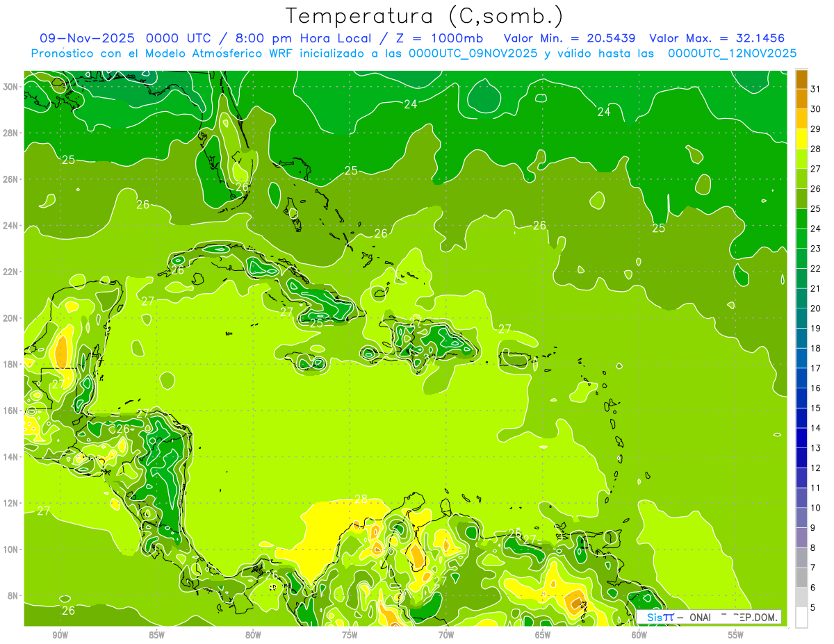Click the blue colorbar swatch between 16 and 17
The image size is (834, 644).
click(801, 378)
